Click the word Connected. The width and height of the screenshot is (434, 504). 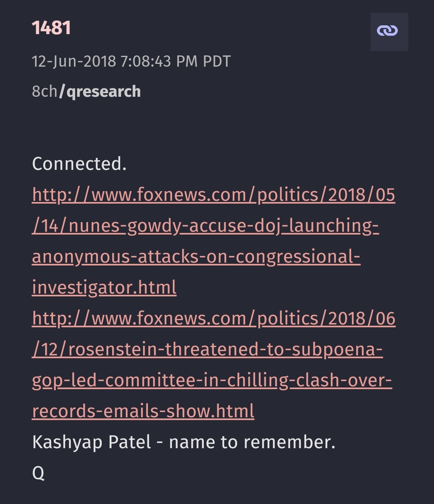(79, 164)
